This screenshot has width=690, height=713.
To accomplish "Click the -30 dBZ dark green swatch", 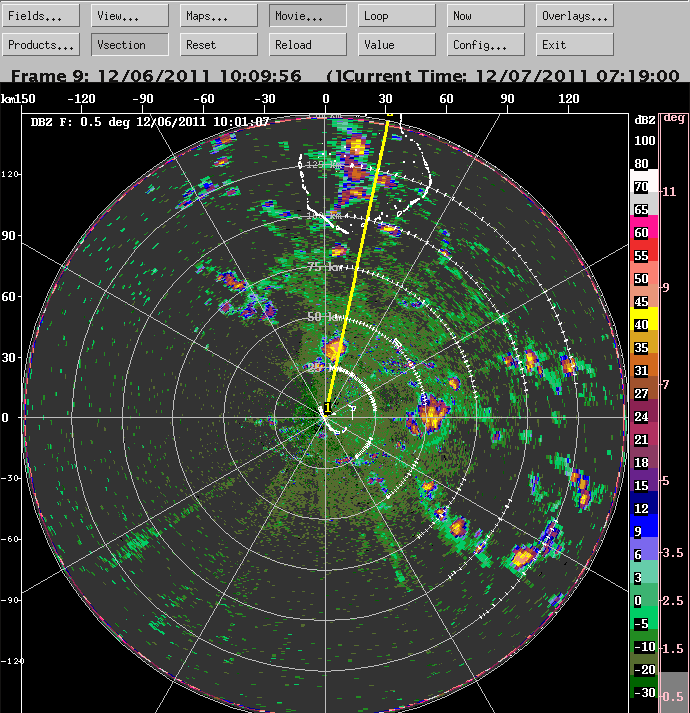I will click(644, 688).
